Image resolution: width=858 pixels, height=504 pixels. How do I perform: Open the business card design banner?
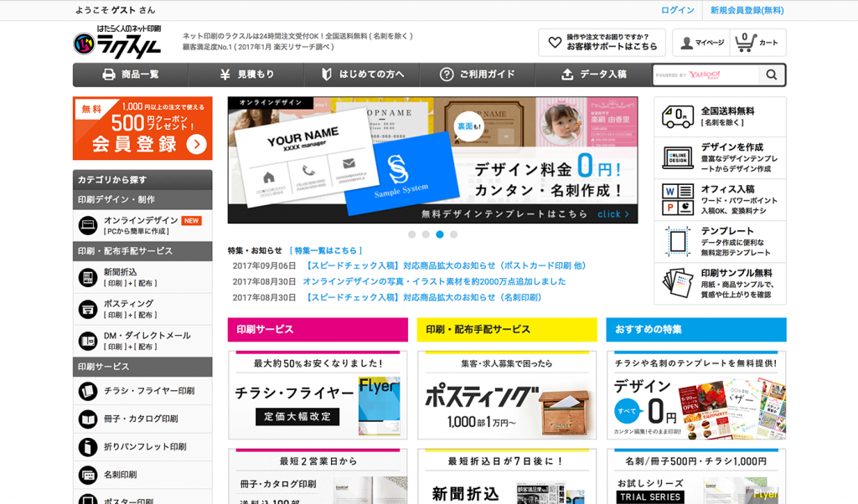click(x=432, y=160)
